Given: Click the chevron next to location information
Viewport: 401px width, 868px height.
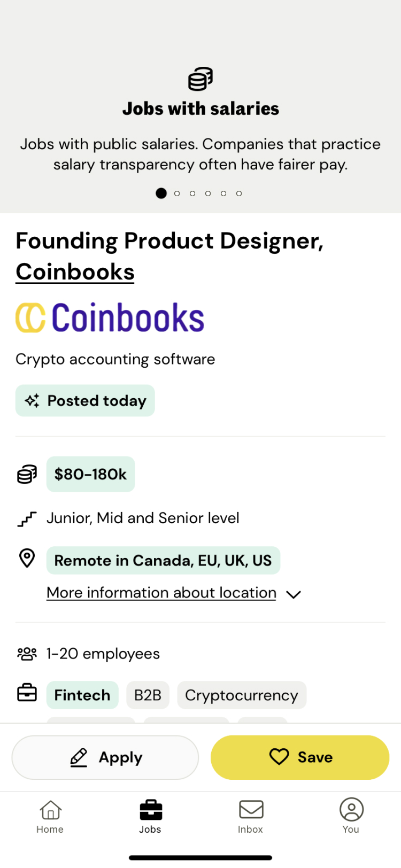Looking at the screenshot, I should [x=294, y=594].
